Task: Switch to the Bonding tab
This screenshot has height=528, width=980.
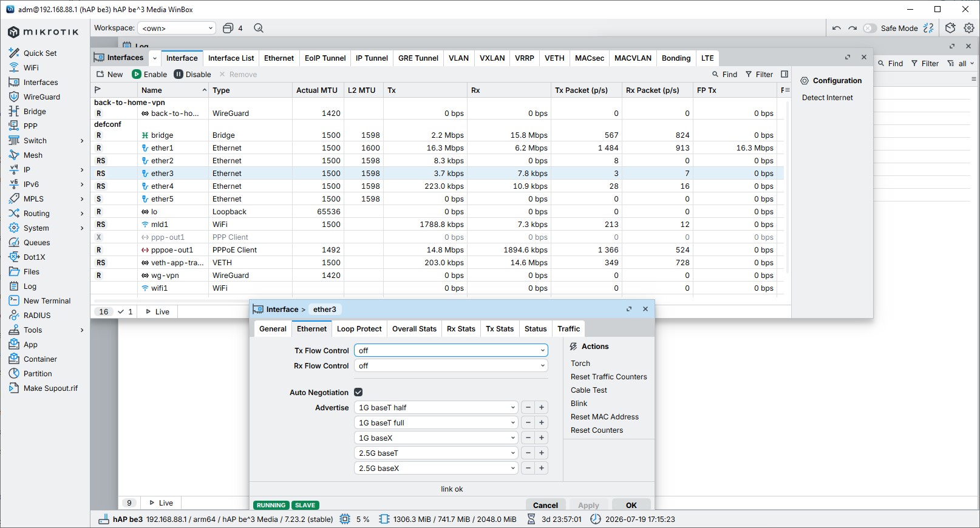Action: [x=676, y=58]
